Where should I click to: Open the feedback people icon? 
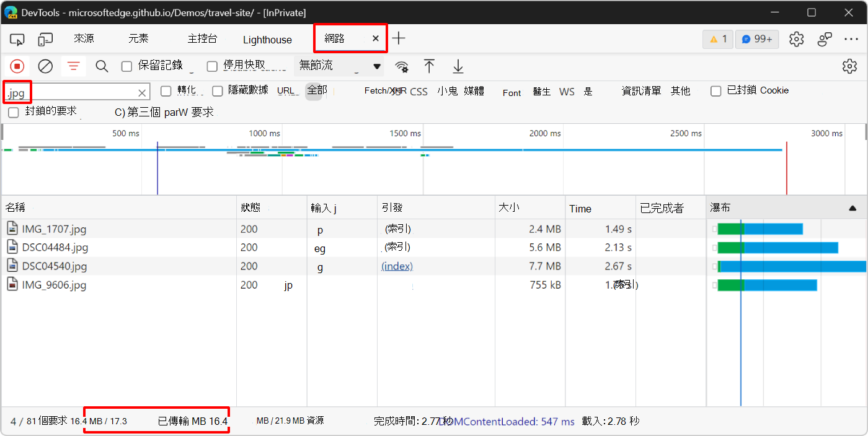(x=825, y=39)
